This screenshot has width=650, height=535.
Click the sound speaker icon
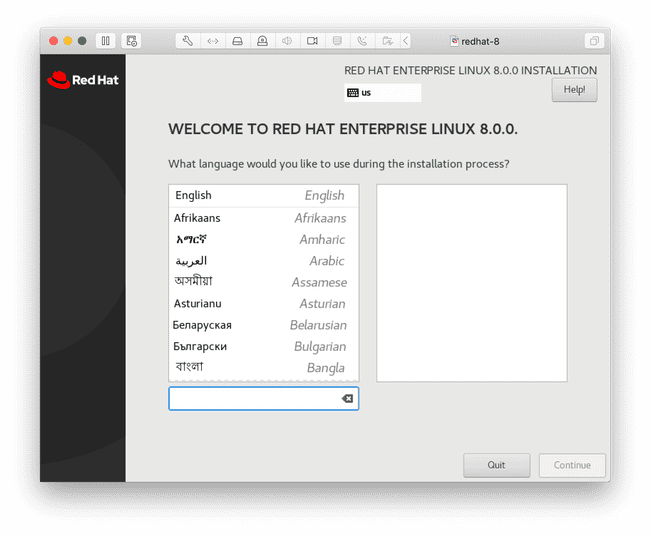coord(287,41)
